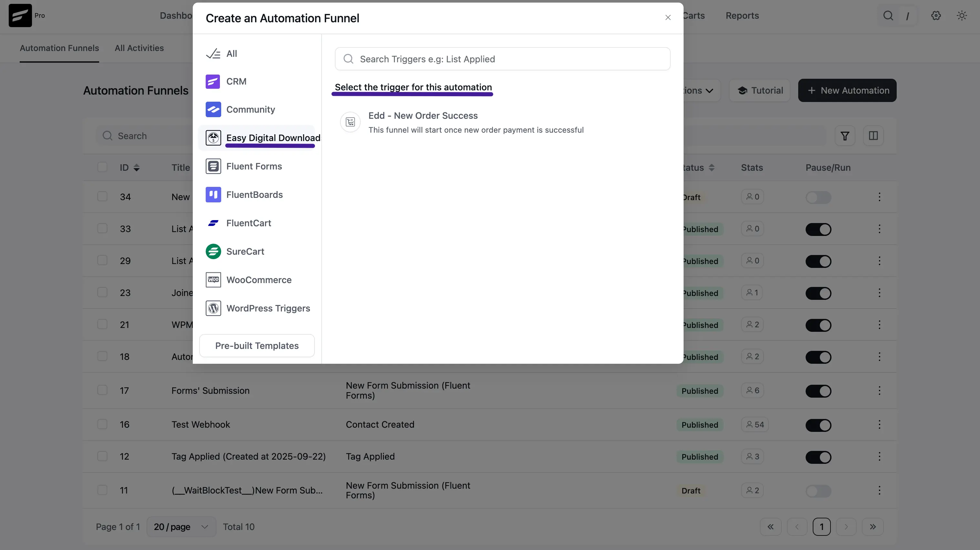Open row actions menu for automation 17

click(879, 391)
